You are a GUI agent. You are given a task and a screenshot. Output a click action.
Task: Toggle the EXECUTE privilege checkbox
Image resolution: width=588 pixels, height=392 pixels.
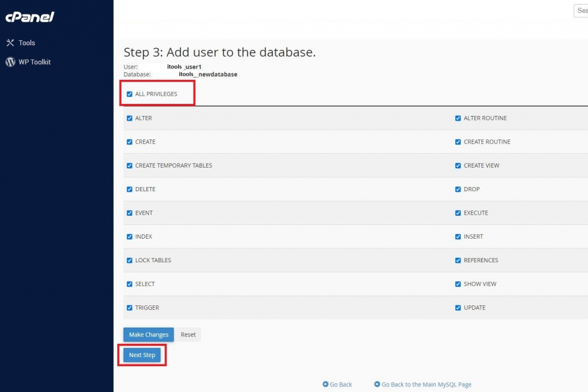458,213
